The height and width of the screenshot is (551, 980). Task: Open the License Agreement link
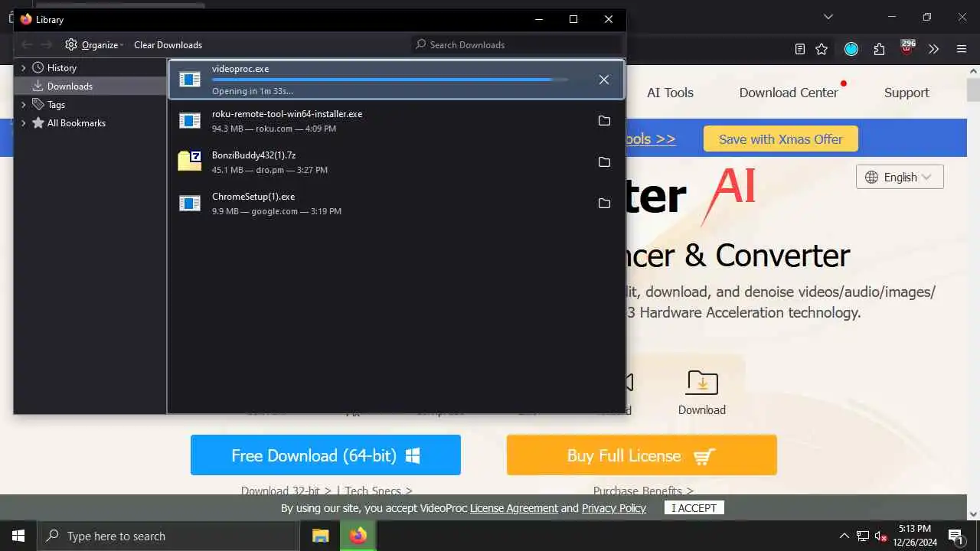[x=514, y=508]
